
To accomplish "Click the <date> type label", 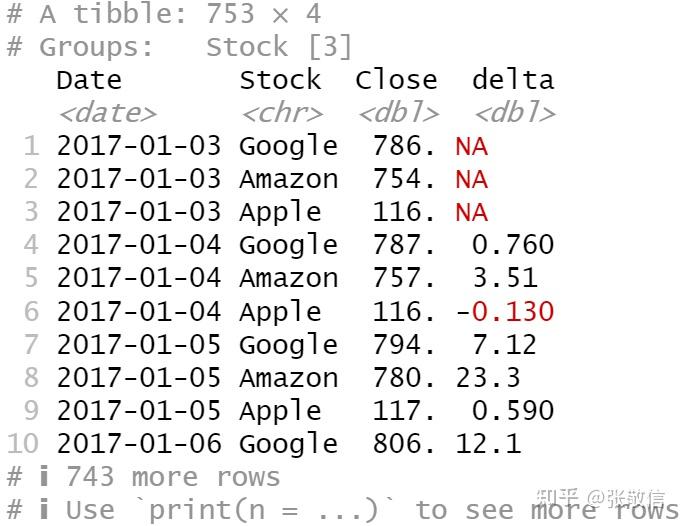I will (x=107, y=114).
